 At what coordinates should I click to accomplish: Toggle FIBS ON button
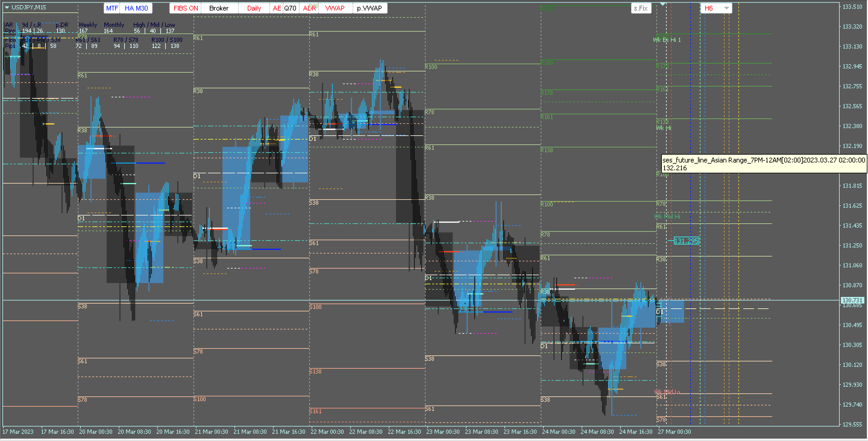pyautogui.click(x=185, y=8)
